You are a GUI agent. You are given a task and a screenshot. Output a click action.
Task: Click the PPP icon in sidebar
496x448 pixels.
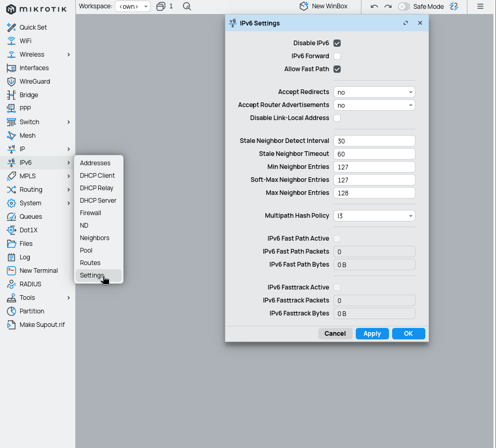11,109
